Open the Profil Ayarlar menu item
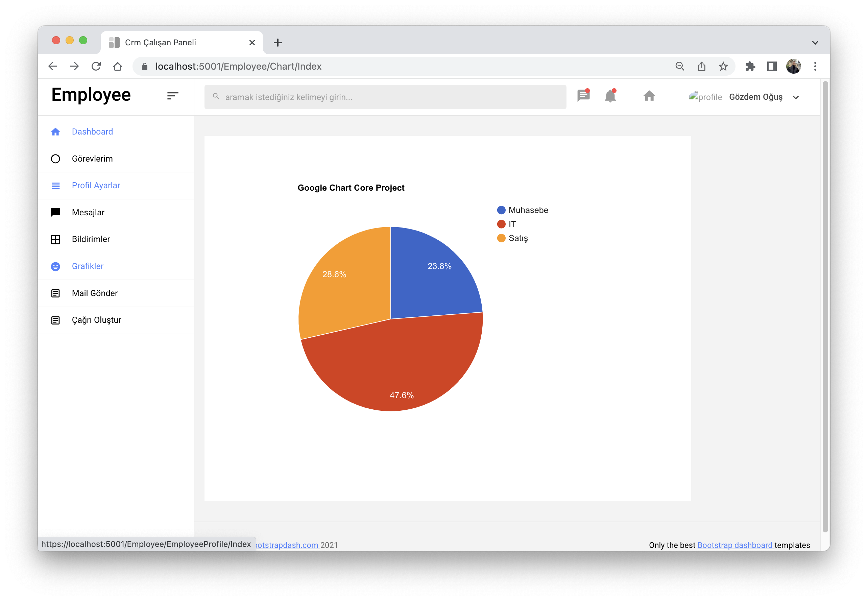Viewport: 868px width, 601px height. (116, 186)
